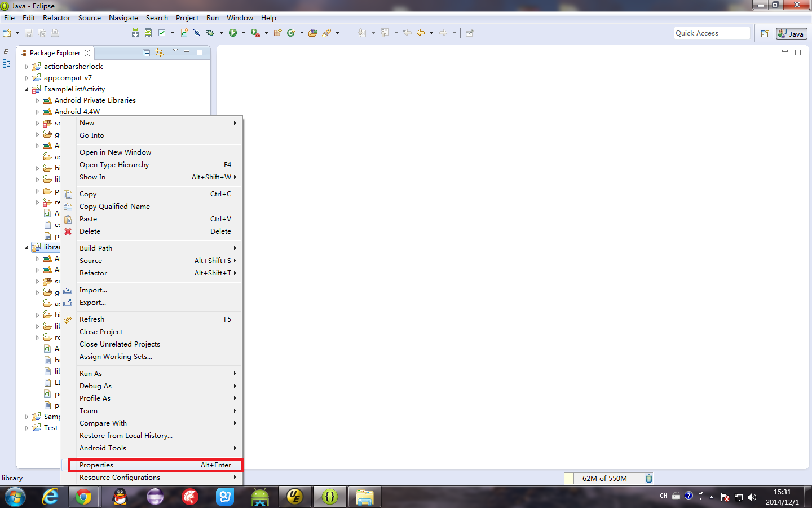Choose Refresh from the context menu

(x=152, y=319)
